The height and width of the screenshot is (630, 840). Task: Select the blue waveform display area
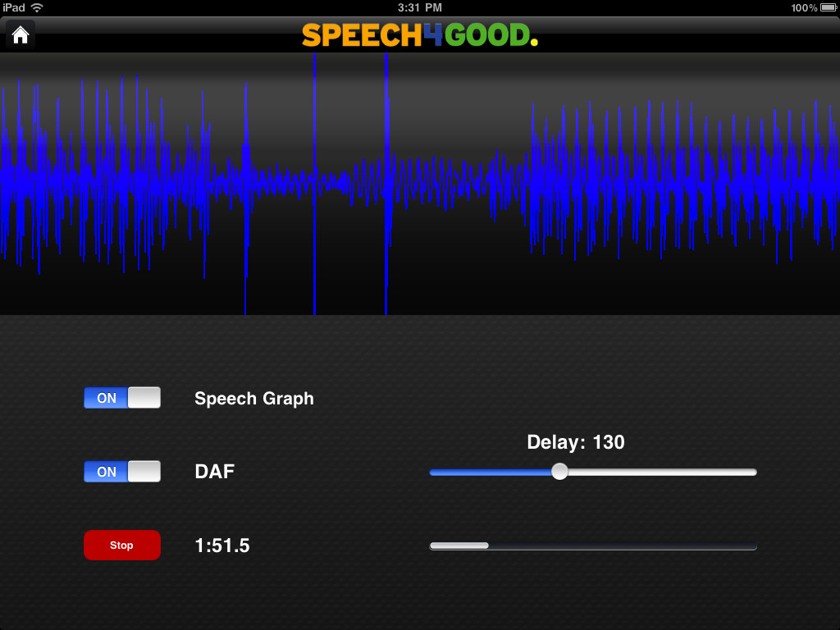click(420, 180)
